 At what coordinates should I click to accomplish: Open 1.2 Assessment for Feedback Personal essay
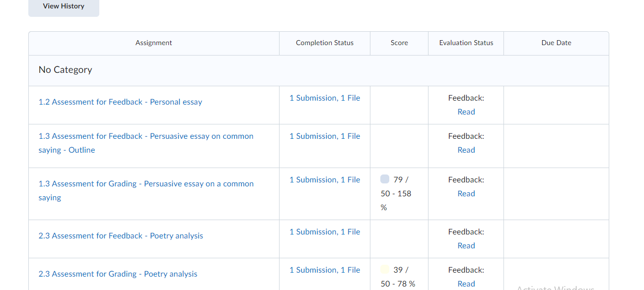pos(120,102)
